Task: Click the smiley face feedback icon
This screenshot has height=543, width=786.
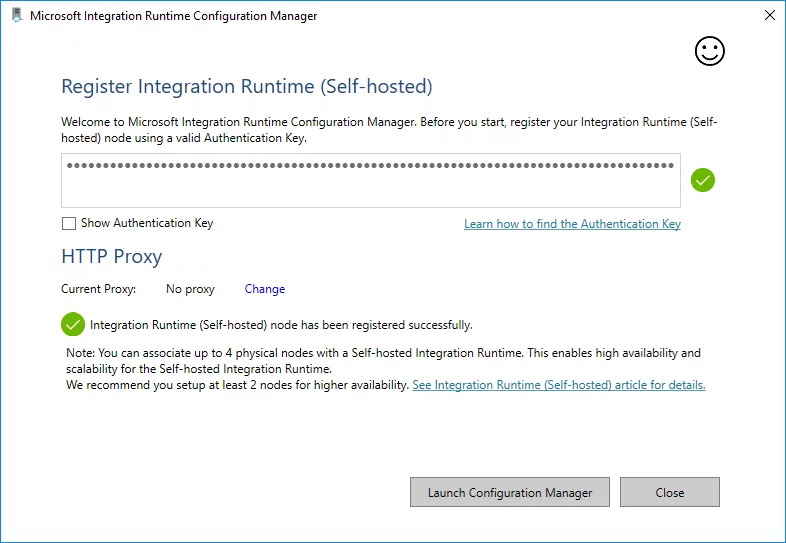Action: [x=709, y=51]
